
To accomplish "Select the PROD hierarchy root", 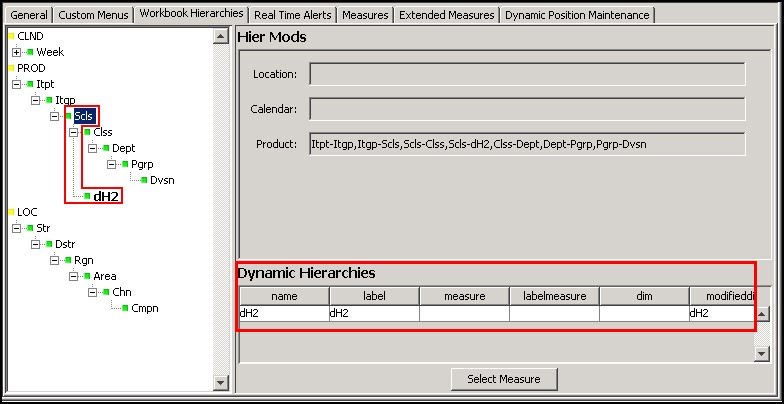I will point(31,68).
